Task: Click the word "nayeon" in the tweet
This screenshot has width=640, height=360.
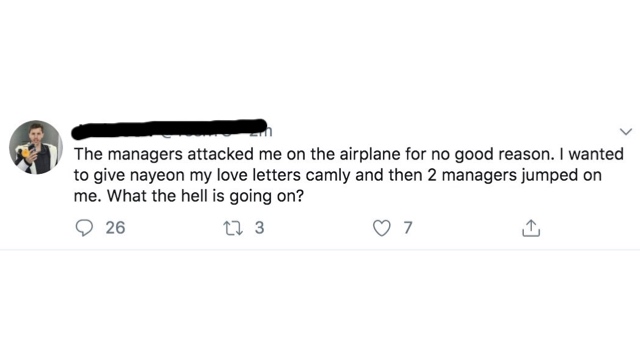Action: point(157,176)
